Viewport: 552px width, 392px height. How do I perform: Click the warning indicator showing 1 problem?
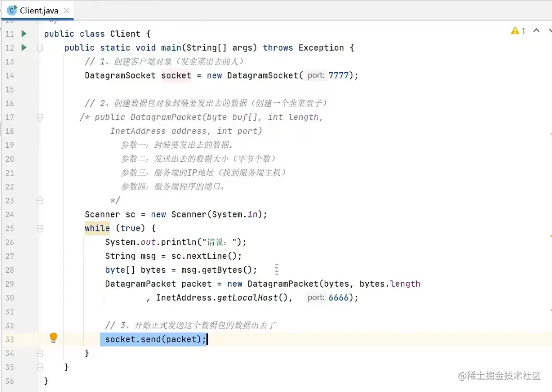[518, 31]
